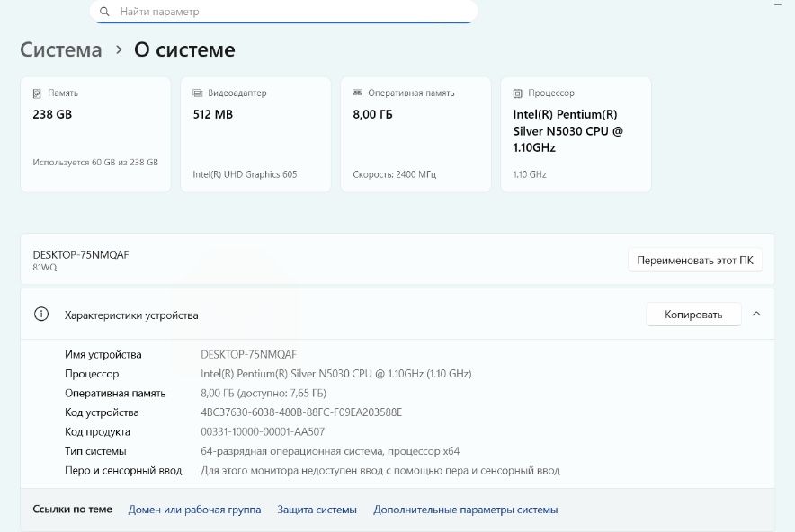Click Переименовать этот ПК button
This screenshot has width=795, height=532.
pos(695,261)
